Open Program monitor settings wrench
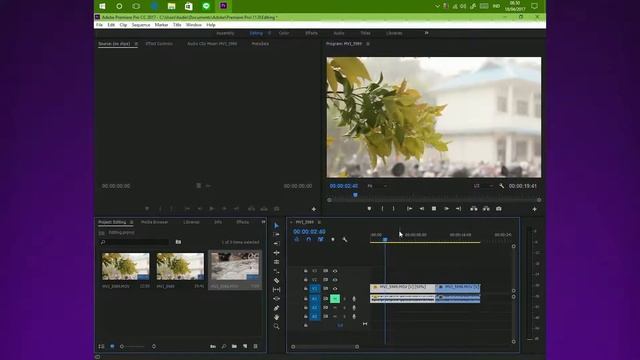Image resolution: width=640 pixels, height=360 pixels. 502,186
